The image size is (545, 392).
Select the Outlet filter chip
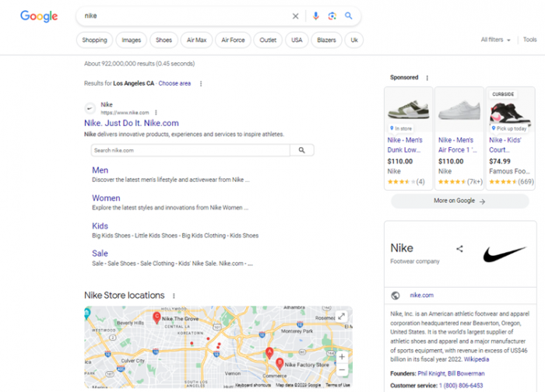[x=268, y=40]
